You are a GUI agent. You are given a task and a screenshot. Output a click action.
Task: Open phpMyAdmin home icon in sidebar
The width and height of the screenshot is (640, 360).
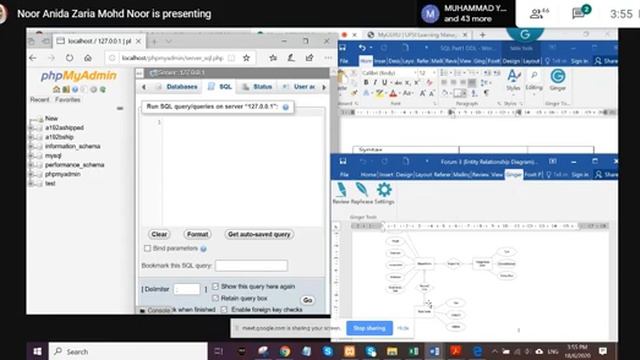pos(56,89)
